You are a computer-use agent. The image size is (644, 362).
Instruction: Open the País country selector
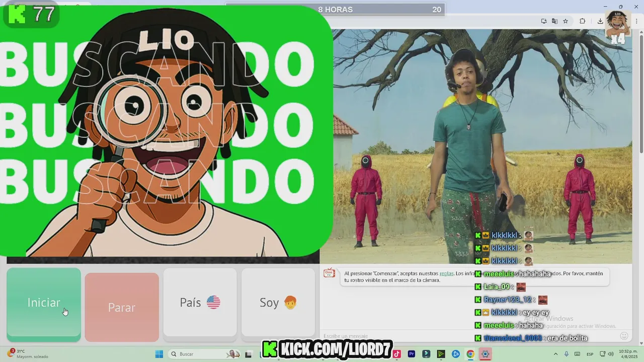(200, 302)
